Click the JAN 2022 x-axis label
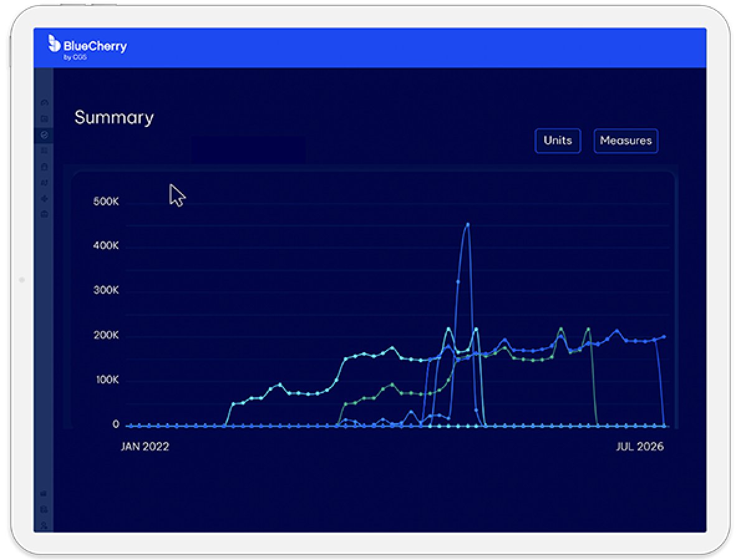Screen dimensions: 741x560 click(x=144, y=447)
